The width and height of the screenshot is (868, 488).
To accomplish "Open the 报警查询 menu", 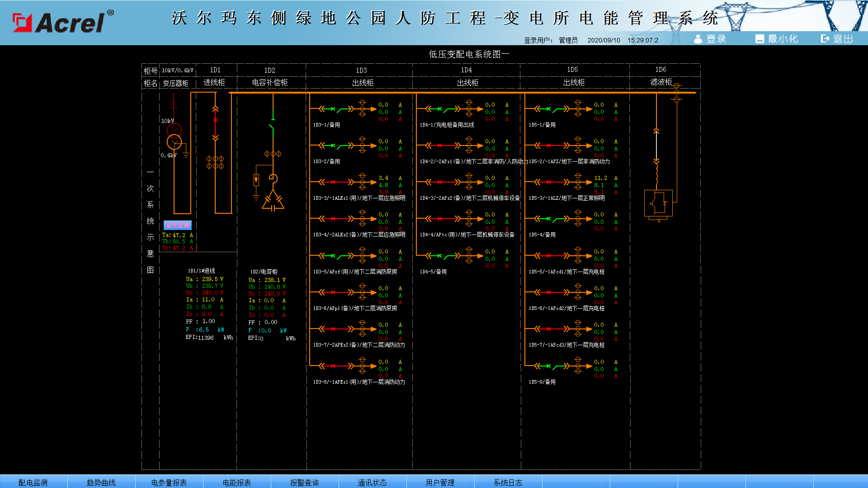I will 304,482.
